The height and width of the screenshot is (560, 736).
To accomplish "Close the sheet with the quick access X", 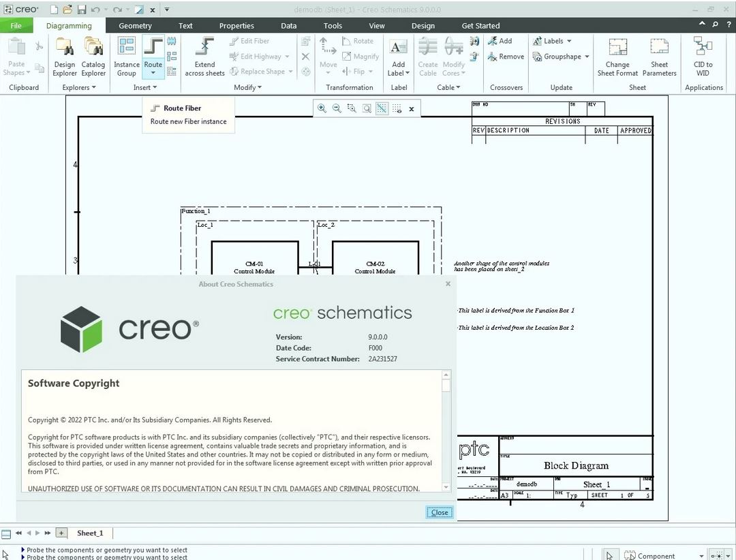I will (153, 10).
